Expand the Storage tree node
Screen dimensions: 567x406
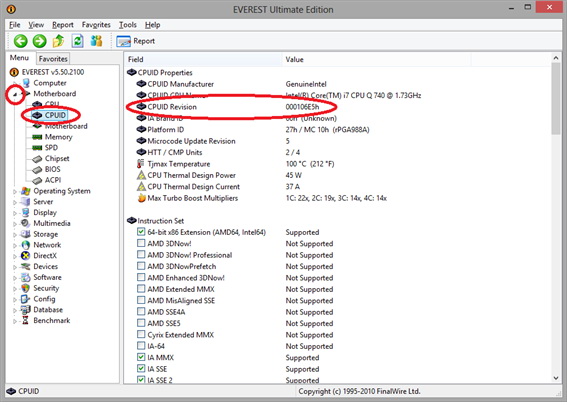pos(15,235)
